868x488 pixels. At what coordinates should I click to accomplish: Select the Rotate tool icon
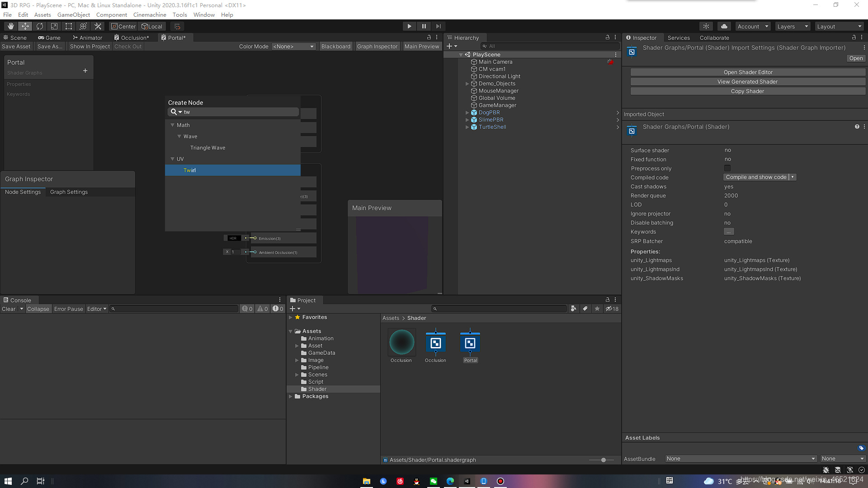(x=40, y=26)
